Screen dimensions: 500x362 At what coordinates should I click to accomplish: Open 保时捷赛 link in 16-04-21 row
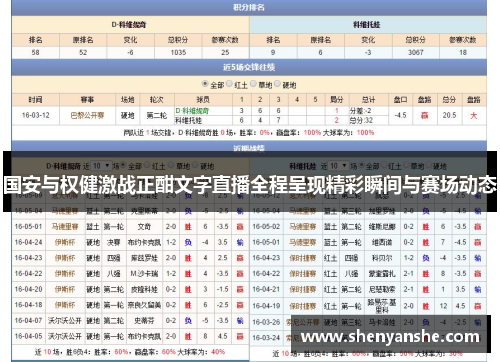tap(302, 289)
